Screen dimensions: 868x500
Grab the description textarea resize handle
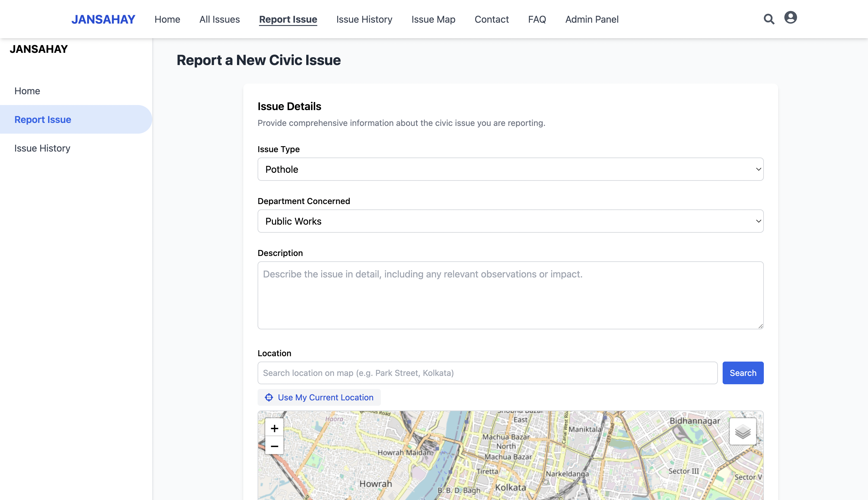tap(761, 326)
